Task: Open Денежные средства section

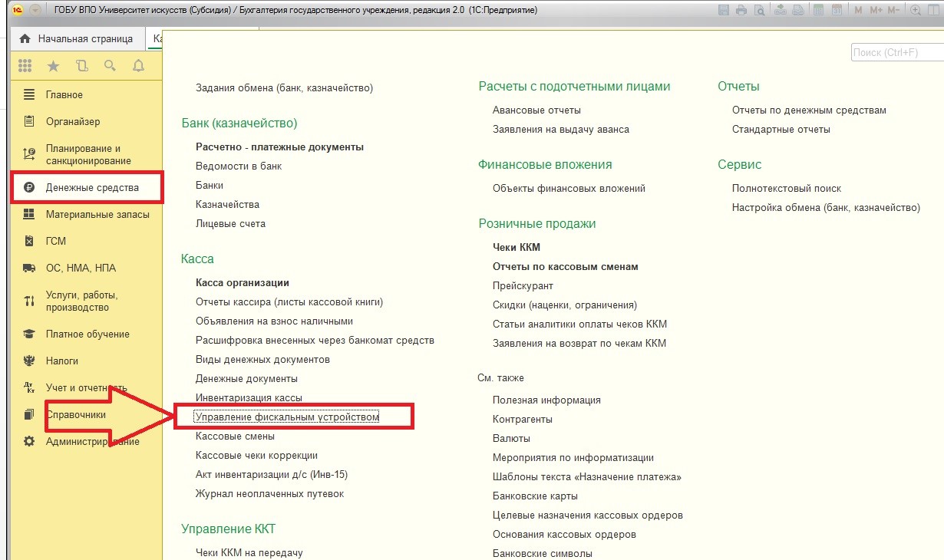Action: (x=86, y=187)
